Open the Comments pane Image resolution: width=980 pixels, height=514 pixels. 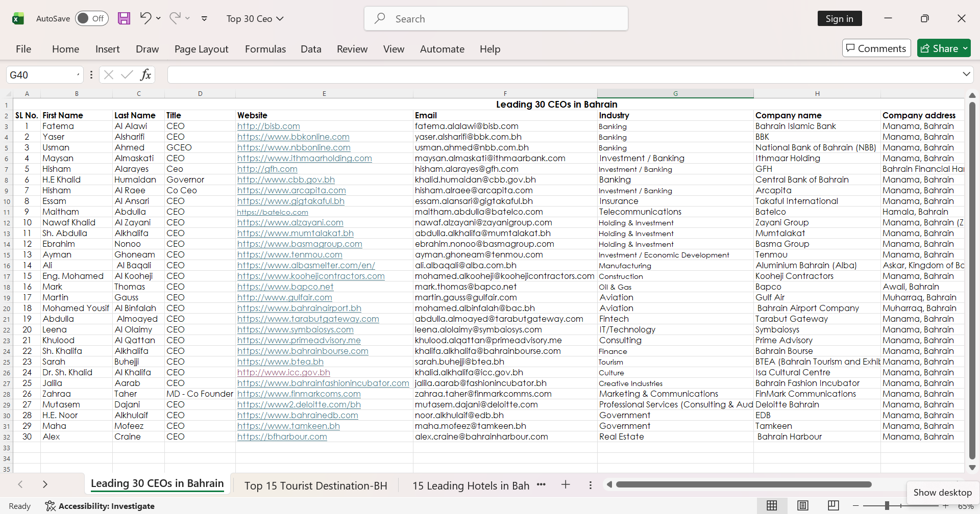point(876,48)
